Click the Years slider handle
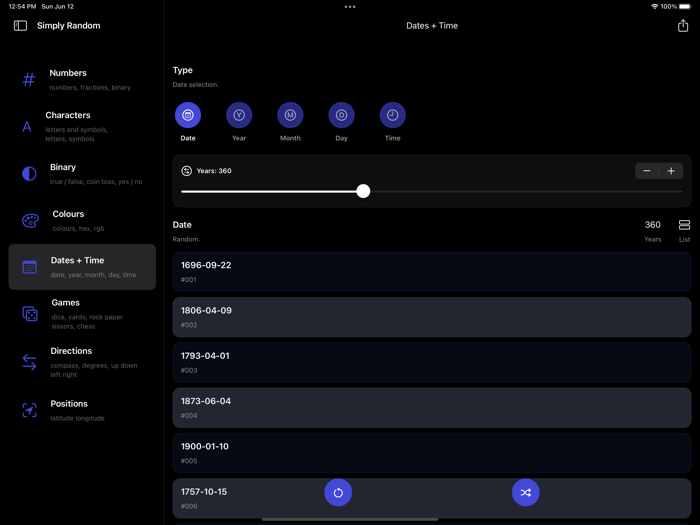Screen dimensions: 700x525 (x=363, y=191)
